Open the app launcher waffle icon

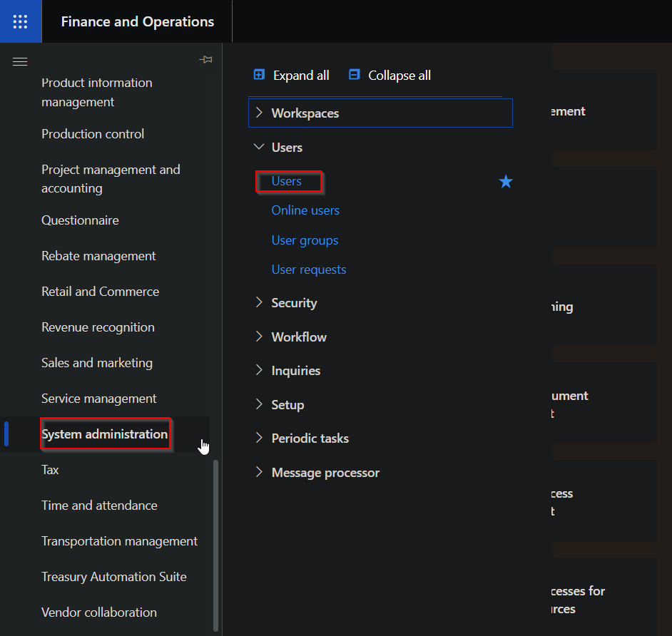pyautogui.click(x=20, y=21)
